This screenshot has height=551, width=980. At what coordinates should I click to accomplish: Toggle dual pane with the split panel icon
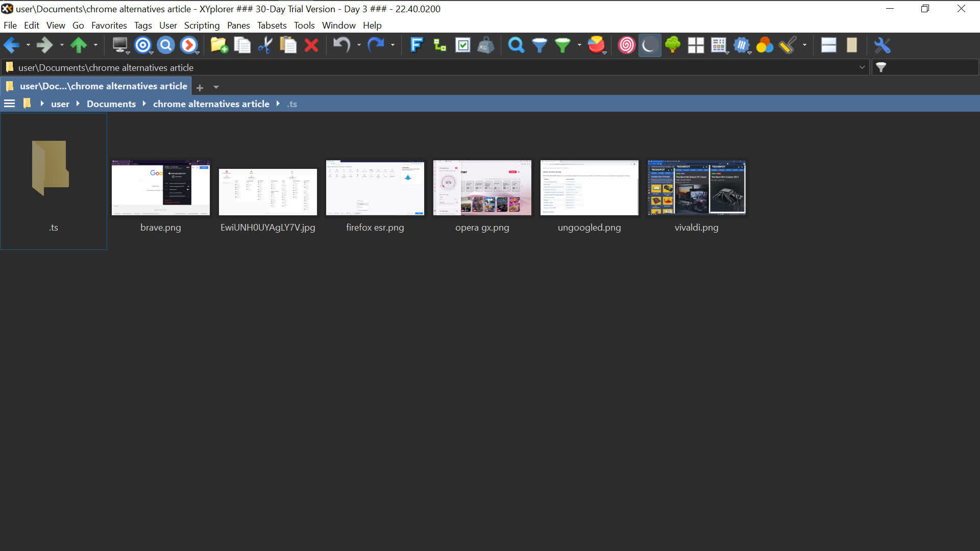[x=828, y=45]
